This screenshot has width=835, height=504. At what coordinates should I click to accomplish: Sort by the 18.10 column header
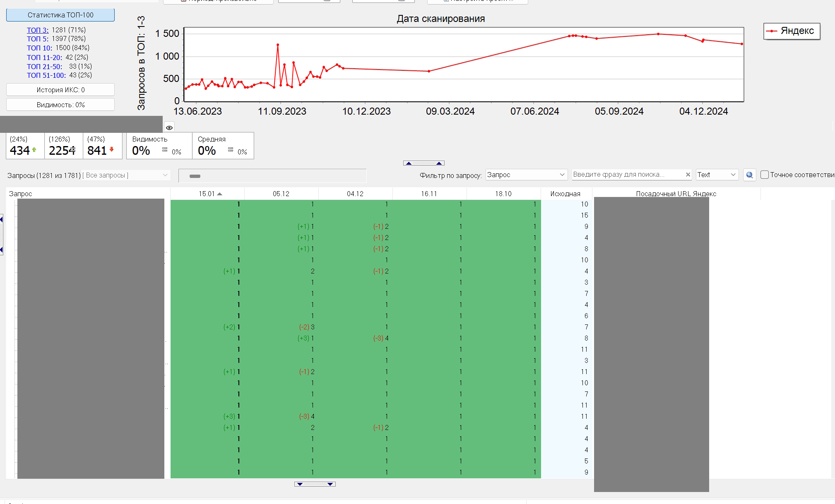coord(503,194)
